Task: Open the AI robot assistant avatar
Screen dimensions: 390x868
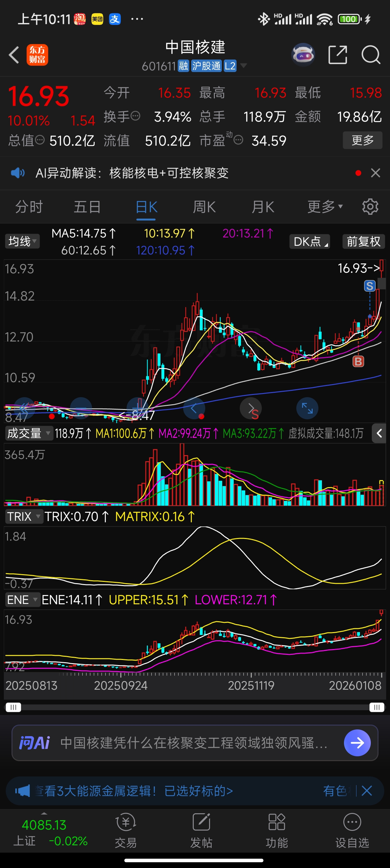Action: point(303,55)
